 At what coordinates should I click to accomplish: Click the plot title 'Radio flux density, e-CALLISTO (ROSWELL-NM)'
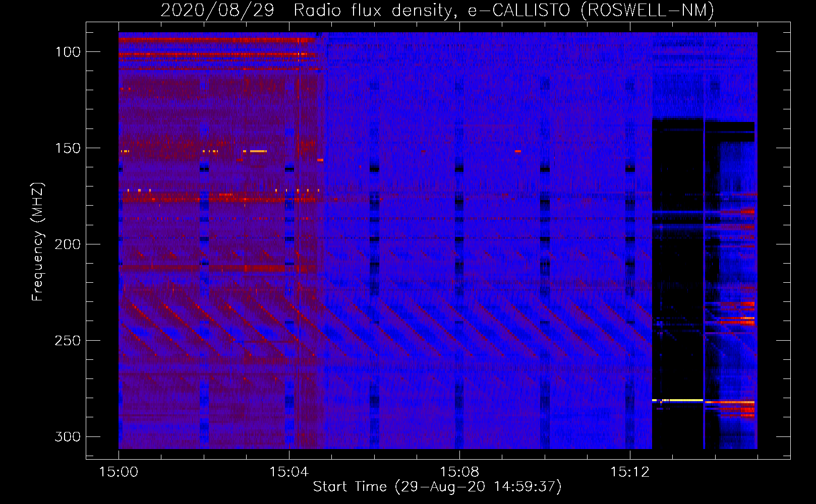(504, 11)
